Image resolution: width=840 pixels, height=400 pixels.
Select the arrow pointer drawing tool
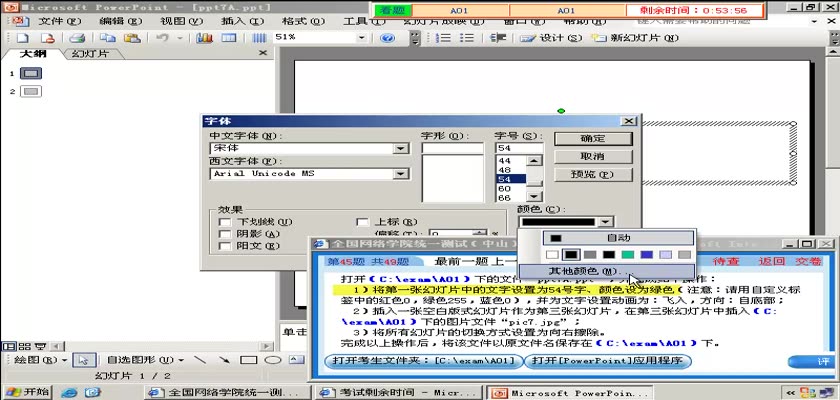[84, 360]
